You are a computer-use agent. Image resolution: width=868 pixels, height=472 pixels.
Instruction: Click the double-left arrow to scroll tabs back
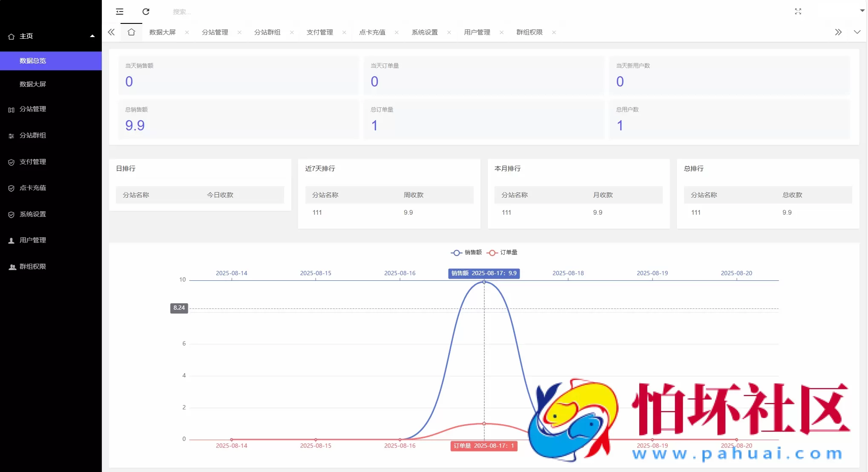[x=111, y=32]
